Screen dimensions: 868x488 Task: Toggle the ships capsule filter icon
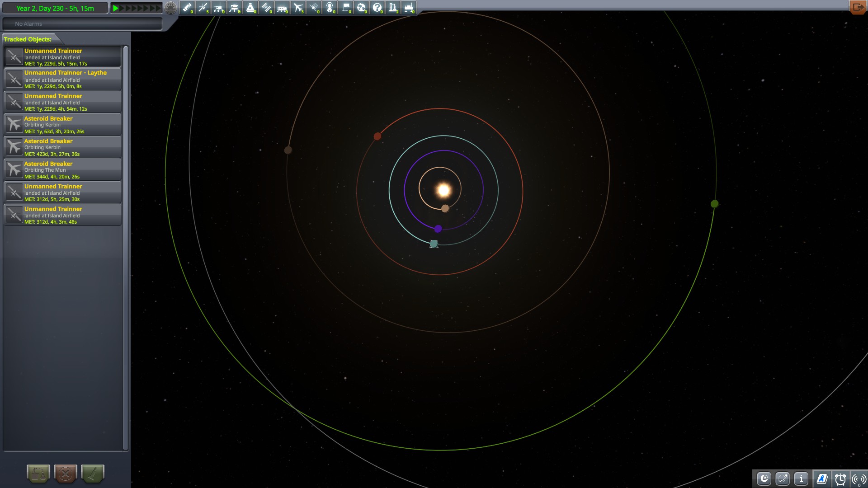(x=250, y=8)
